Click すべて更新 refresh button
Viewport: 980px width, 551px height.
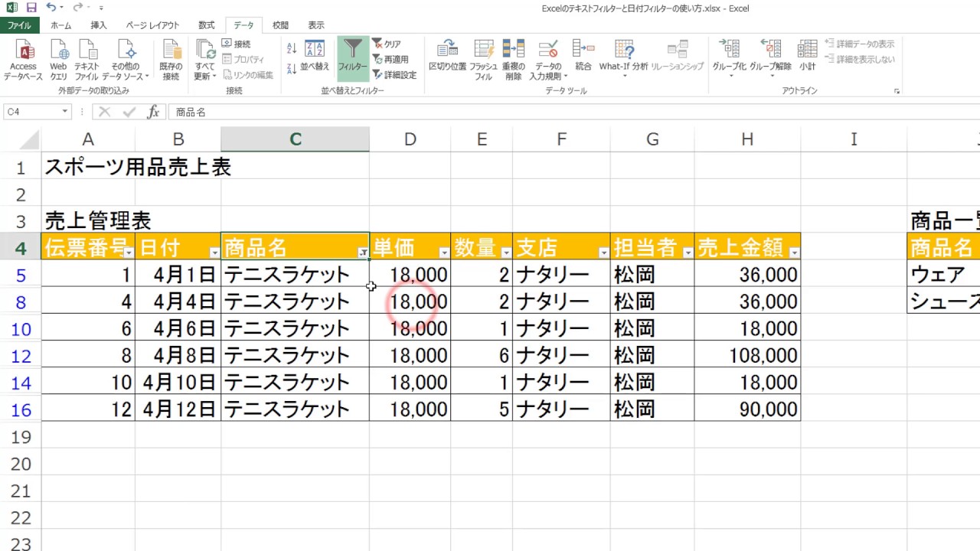tap(205, 60)
